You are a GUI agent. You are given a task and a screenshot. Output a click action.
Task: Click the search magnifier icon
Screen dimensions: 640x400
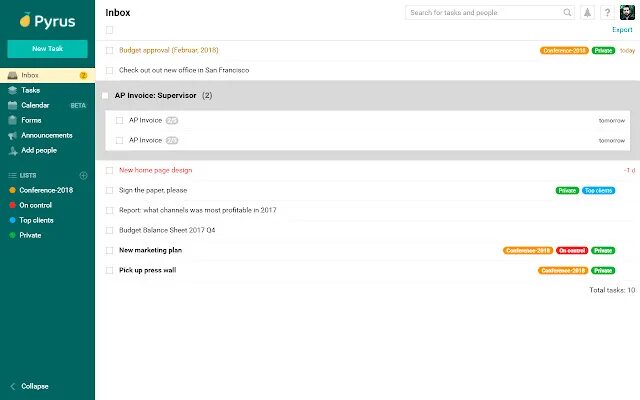pos(568,13)
